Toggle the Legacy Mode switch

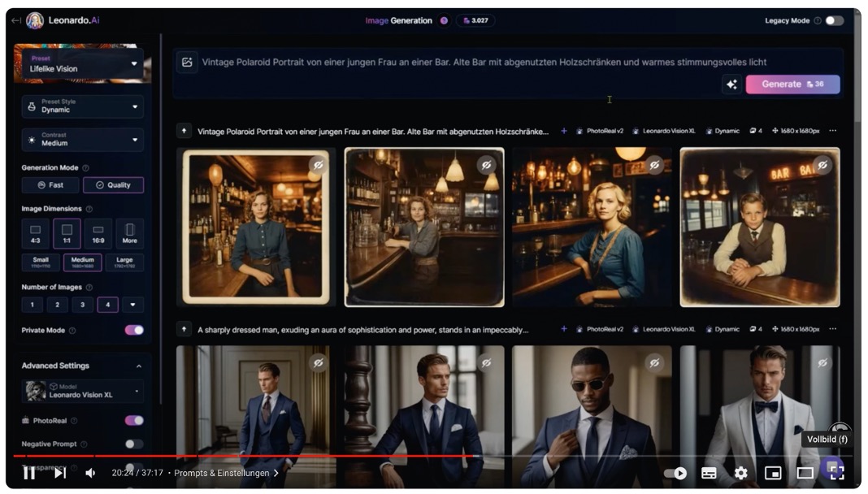coord(834,20)
